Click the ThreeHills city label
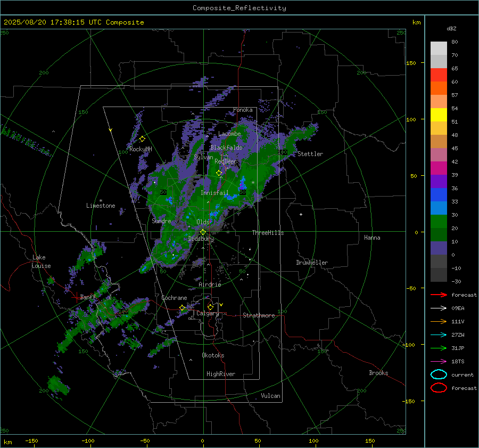The height and width of the screenshot is (448, 479). (268, 233)
